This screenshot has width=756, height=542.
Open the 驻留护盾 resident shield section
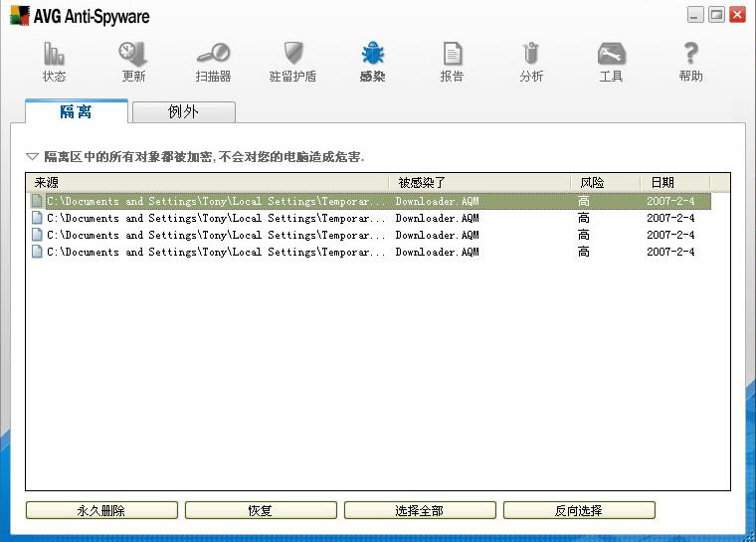292,62
